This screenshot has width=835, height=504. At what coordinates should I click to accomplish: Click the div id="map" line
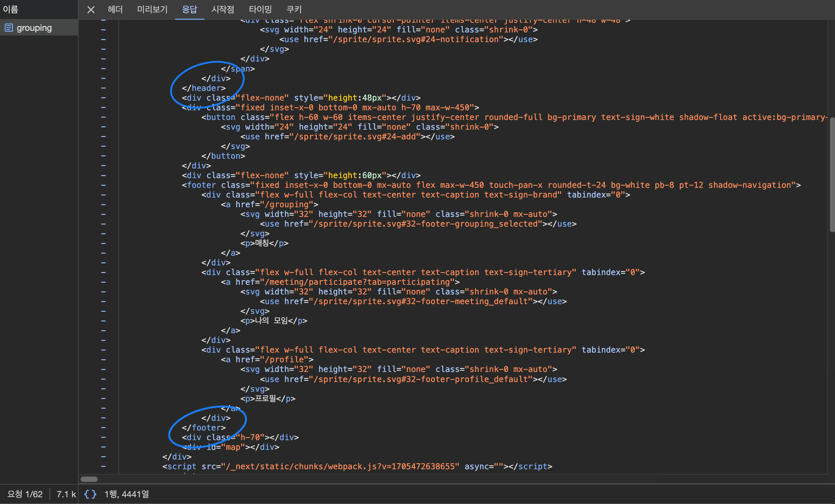230,447
